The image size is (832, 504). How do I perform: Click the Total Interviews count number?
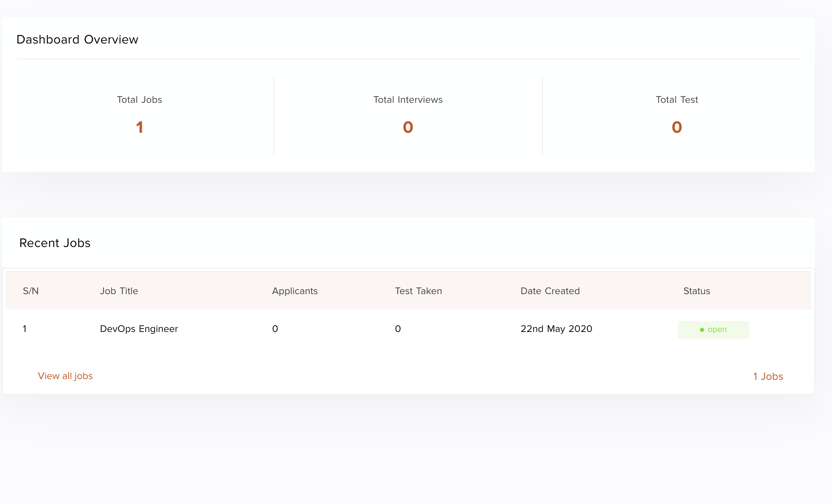point(408,127)
